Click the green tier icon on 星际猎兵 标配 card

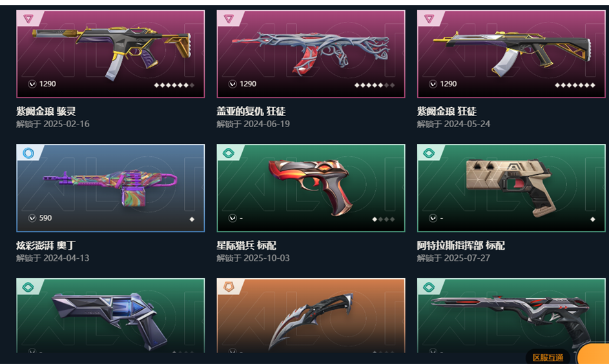point(229,153)
